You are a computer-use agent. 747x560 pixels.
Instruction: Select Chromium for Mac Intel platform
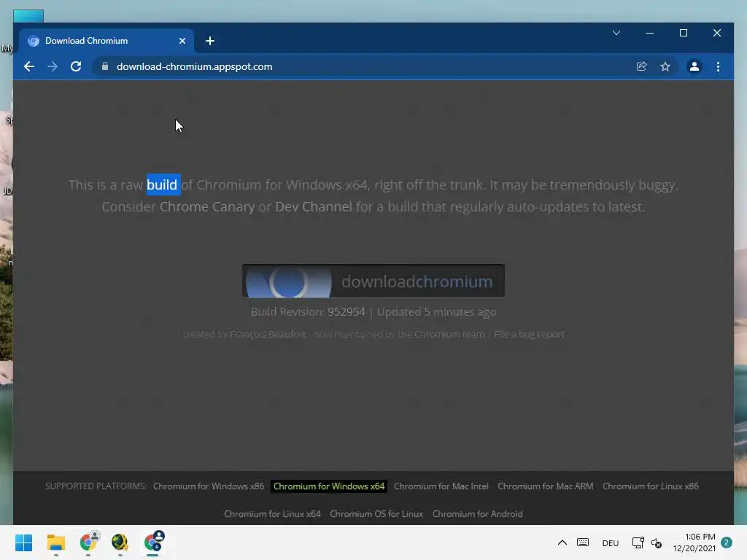(x=441, y=486)
